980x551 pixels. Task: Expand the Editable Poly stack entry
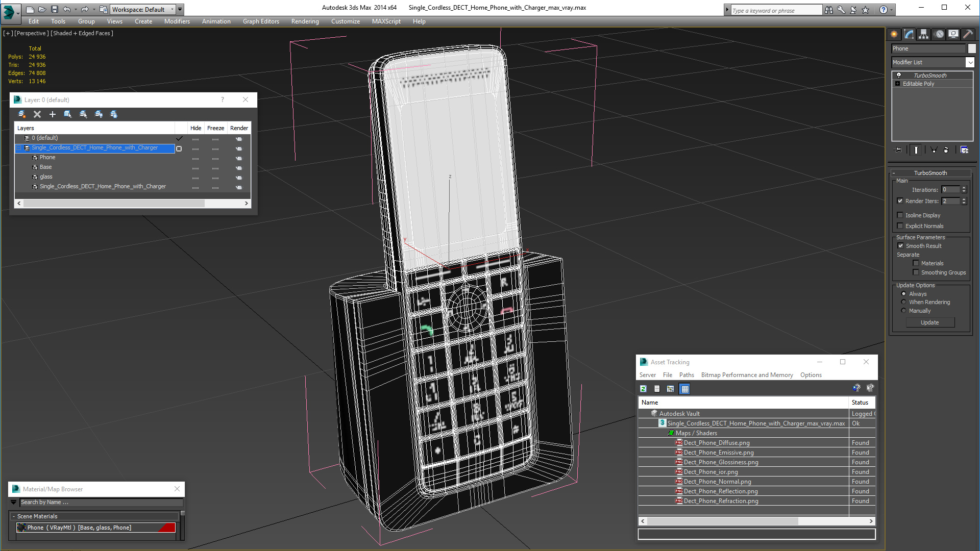coord(897,84)
